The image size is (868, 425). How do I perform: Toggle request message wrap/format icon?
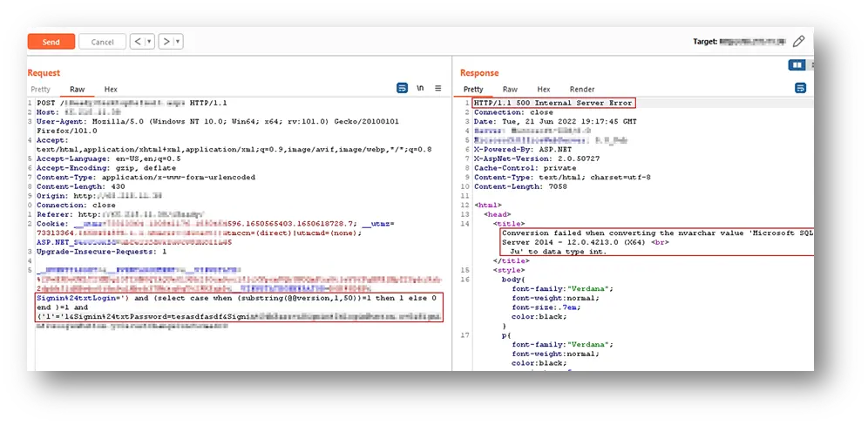point(403,89)
